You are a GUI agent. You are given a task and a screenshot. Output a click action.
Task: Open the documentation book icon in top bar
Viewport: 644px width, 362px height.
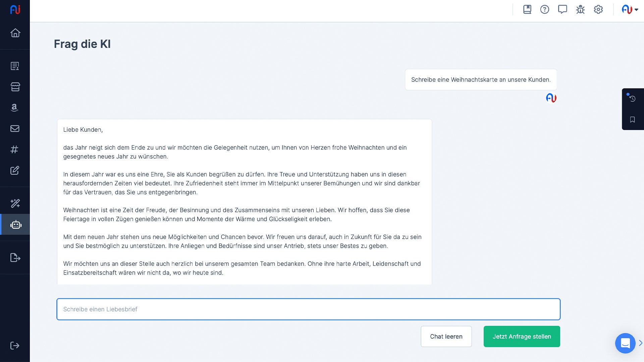[x=527, y=9]
